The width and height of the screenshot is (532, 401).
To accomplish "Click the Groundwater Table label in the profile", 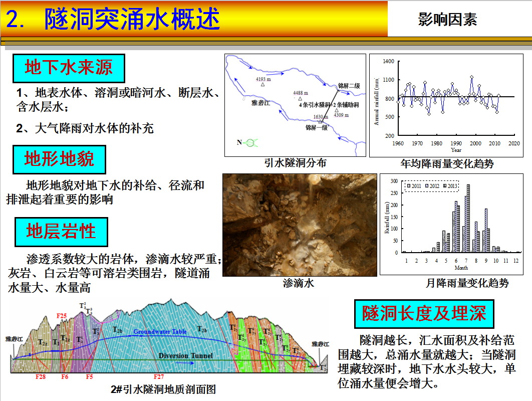I will pyautogui.click(x=160, y=332).
